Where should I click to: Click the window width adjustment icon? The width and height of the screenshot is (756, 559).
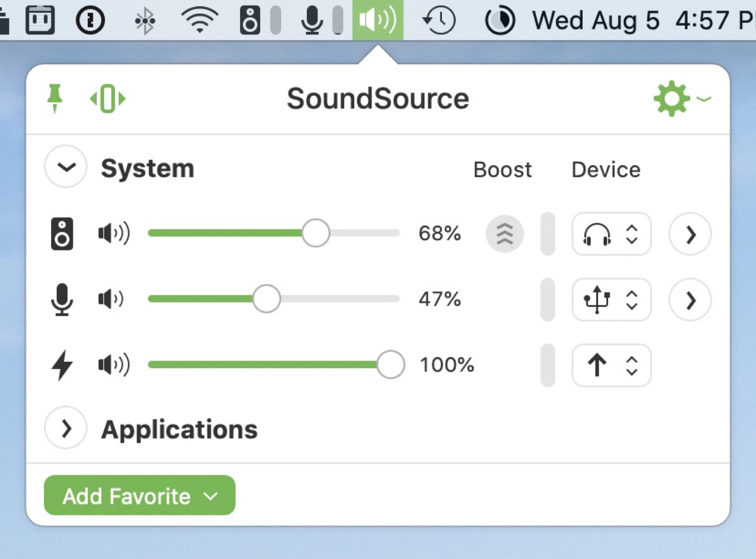click(108, 98)
